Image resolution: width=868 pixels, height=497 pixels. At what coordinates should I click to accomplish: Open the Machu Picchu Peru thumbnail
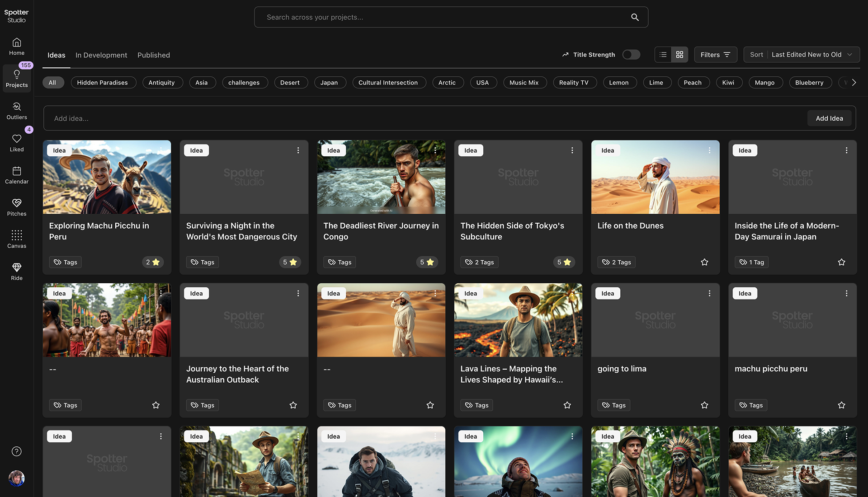[107, 177]
